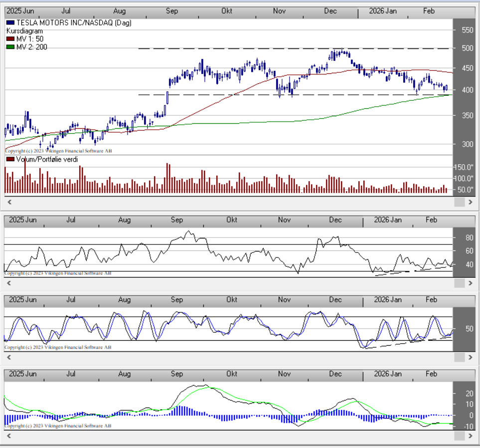The height and width of the screenshot is (448, 480).
Task: Click the right scroll arrow under the volume chart
Action: click(470, 202)
